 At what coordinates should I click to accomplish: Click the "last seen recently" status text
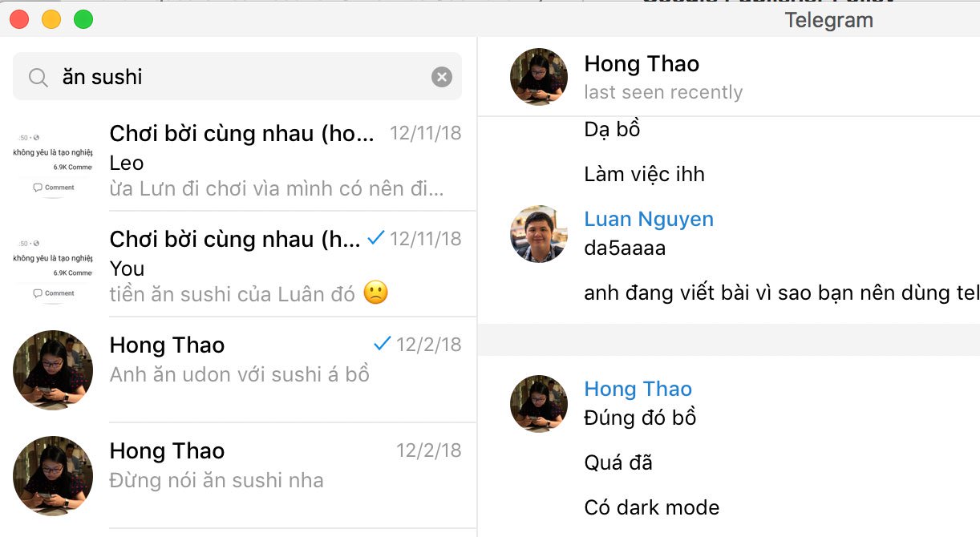pos(664,92)
